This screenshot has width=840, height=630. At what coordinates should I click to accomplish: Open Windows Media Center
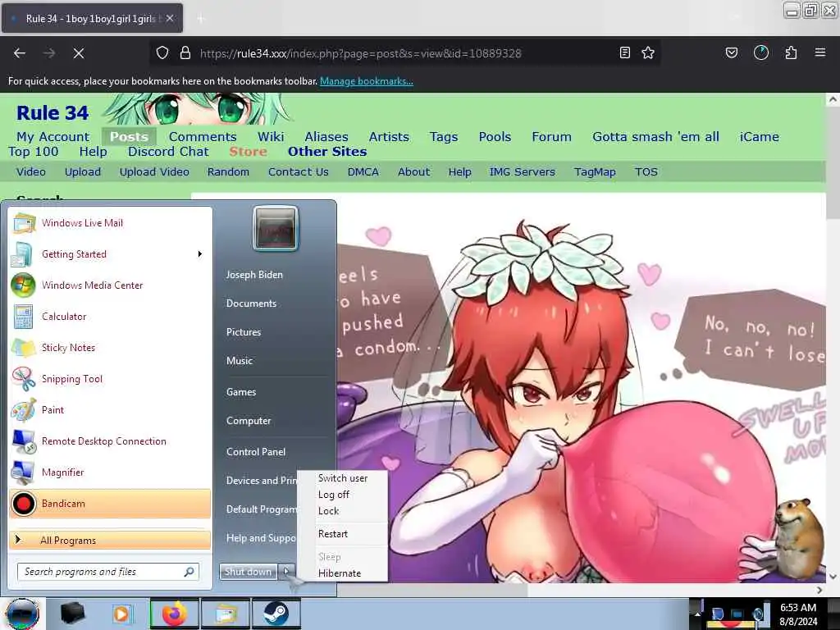pyautogui.click(x=110, y=285)
